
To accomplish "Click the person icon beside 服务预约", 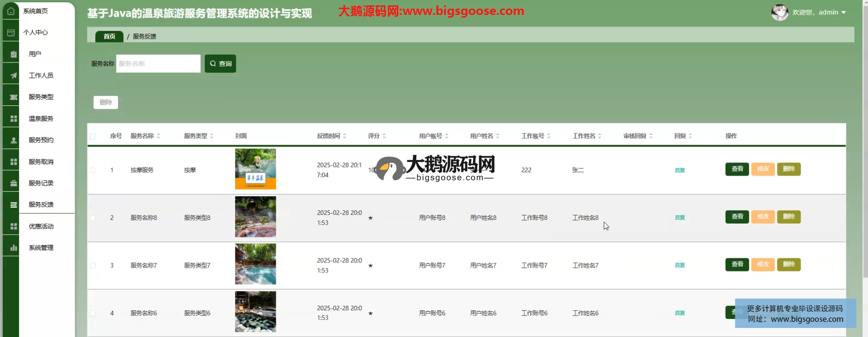I will tap(14, 140).
